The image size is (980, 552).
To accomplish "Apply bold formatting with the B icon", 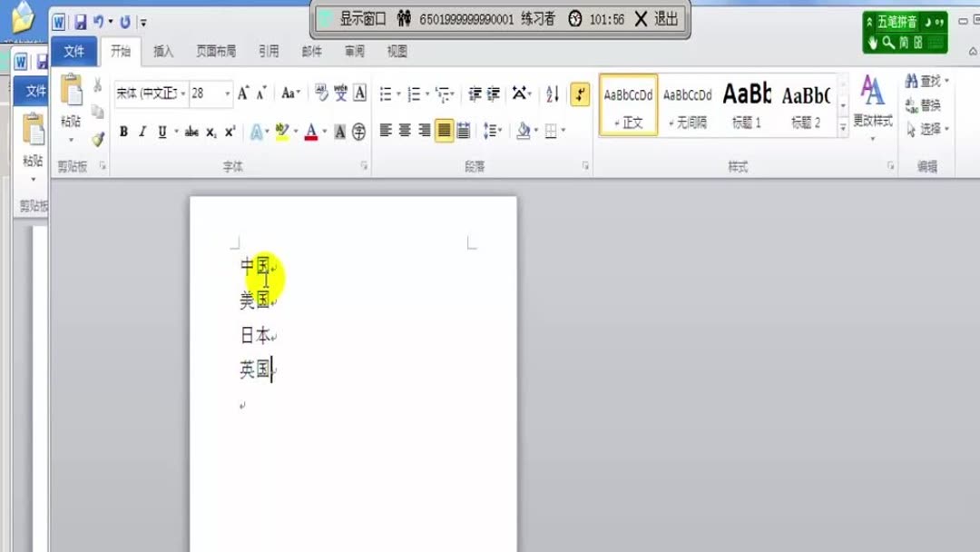I will point(122,130).
